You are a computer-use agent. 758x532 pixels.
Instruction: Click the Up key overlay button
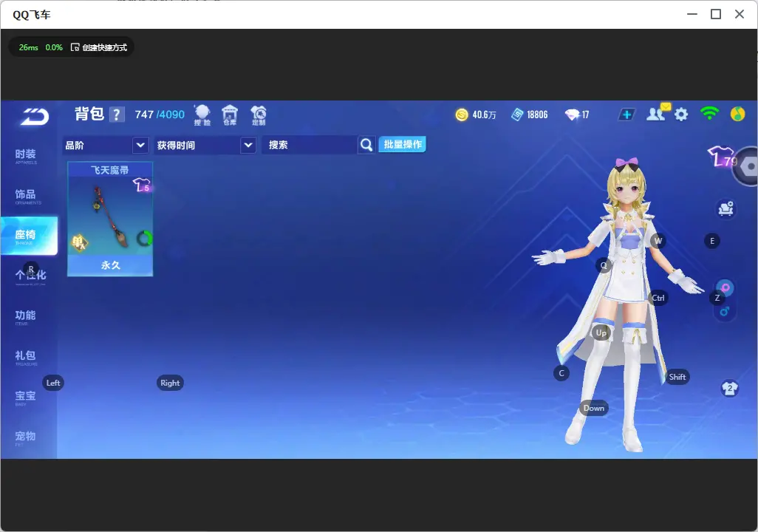coord(601,332)
